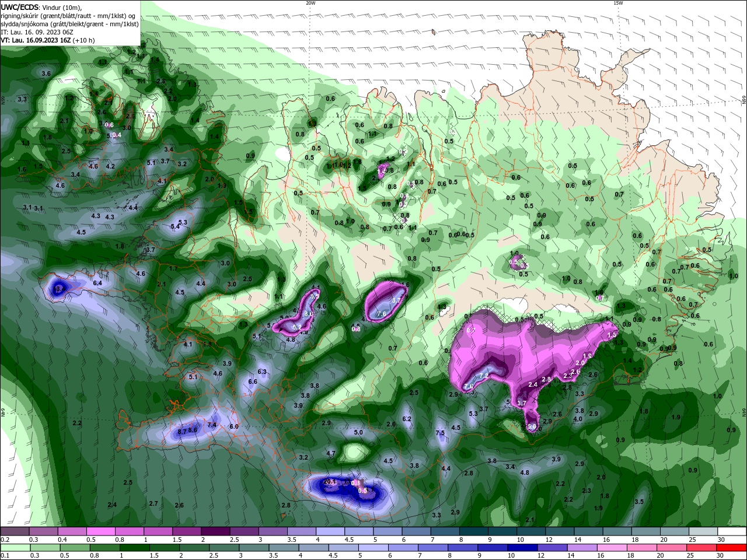Click the 8.7 rainfall value on the map

181,432
